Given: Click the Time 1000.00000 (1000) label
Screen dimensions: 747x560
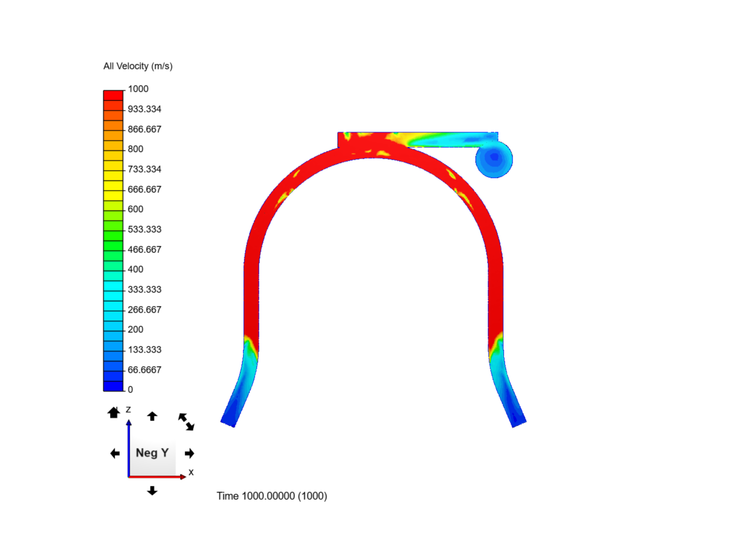Looking at the screenshot, I should tap(272, 496).
